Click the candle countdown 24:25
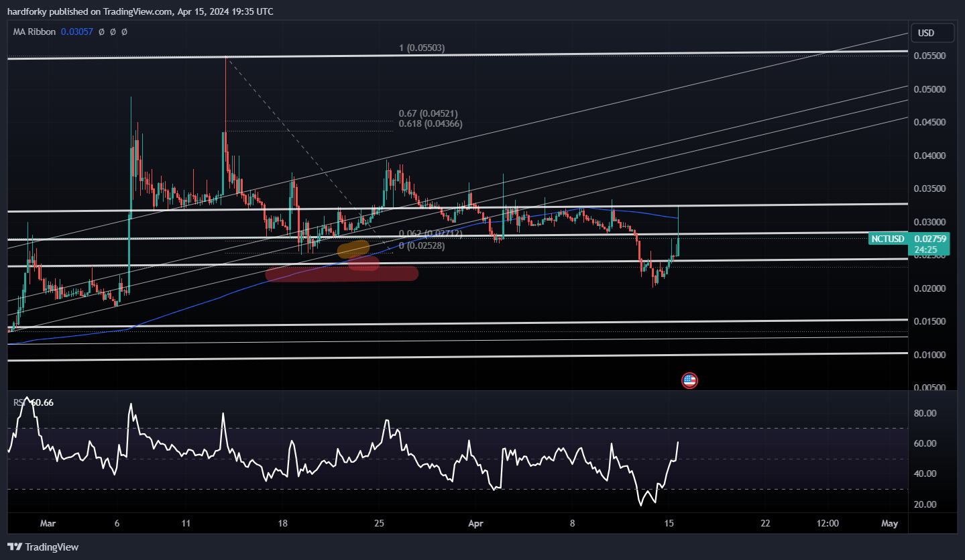The image size is (965, 560). 925,249
